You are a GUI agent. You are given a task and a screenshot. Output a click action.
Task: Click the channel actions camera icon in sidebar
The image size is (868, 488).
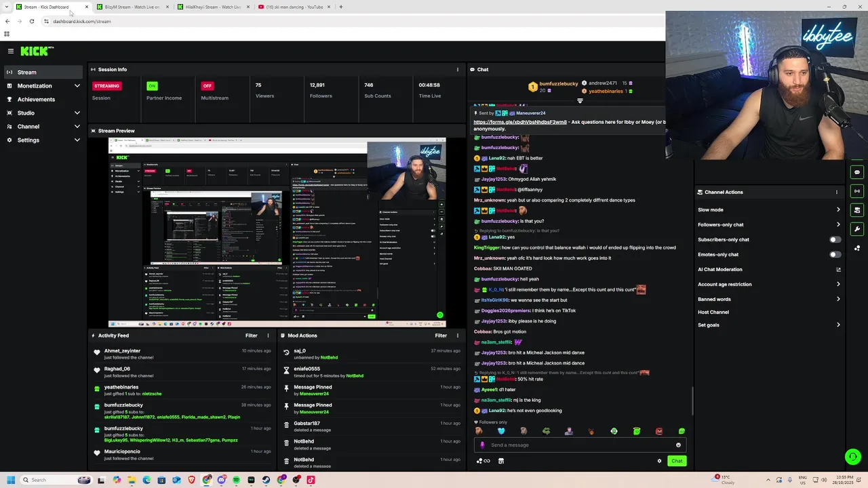coord(857,210)
